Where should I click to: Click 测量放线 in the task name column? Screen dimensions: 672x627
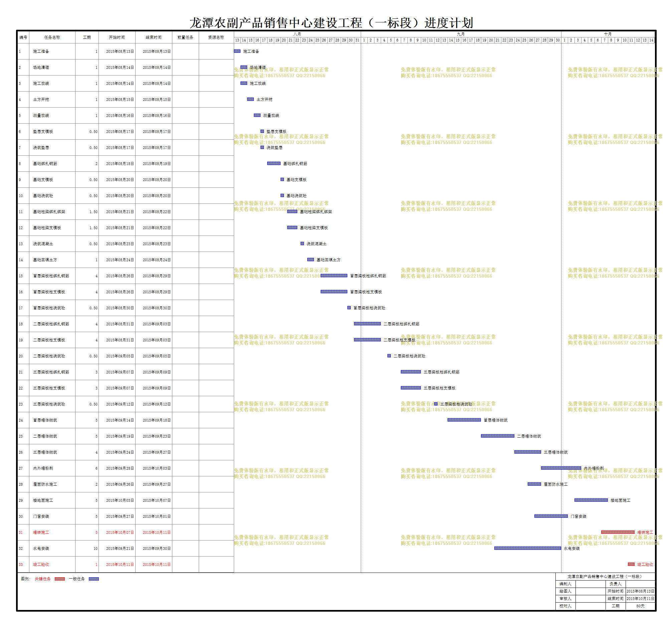[x=41, y=116]
